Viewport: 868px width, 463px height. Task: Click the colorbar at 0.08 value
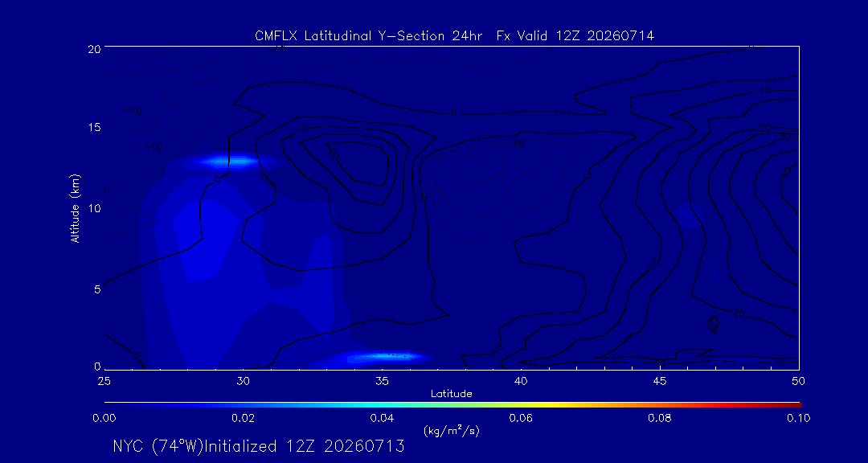click(662, 405)
